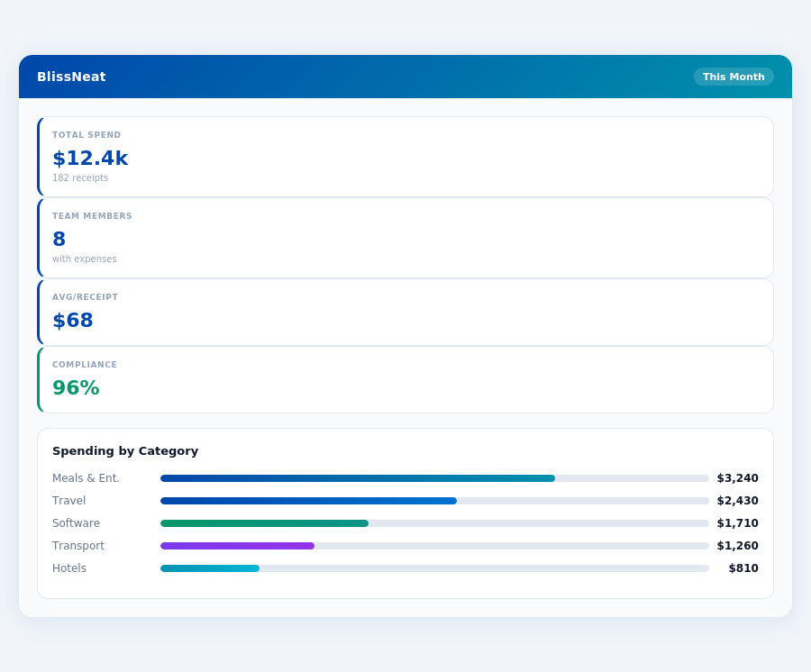Image resolution: width=811 pixels, height=672 pixels.
Task: Click the Compliance 96% card
Action: [x=405, y=378]
